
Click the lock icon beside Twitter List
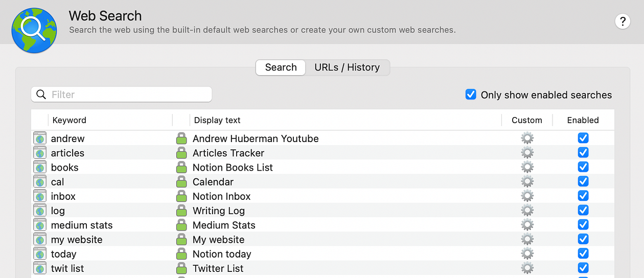point(181,268)
